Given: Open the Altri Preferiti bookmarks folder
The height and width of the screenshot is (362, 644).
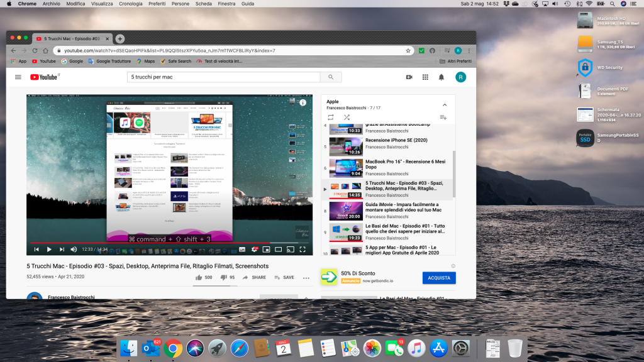Looking at the screenshot, I should [x=455, y=61].
